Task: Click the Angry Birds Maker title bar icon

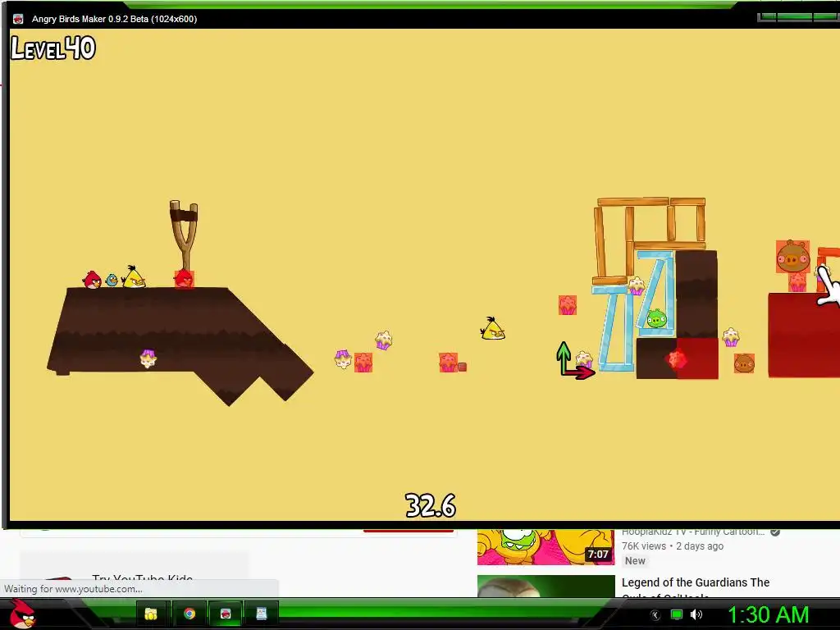Action: point(18,19)
